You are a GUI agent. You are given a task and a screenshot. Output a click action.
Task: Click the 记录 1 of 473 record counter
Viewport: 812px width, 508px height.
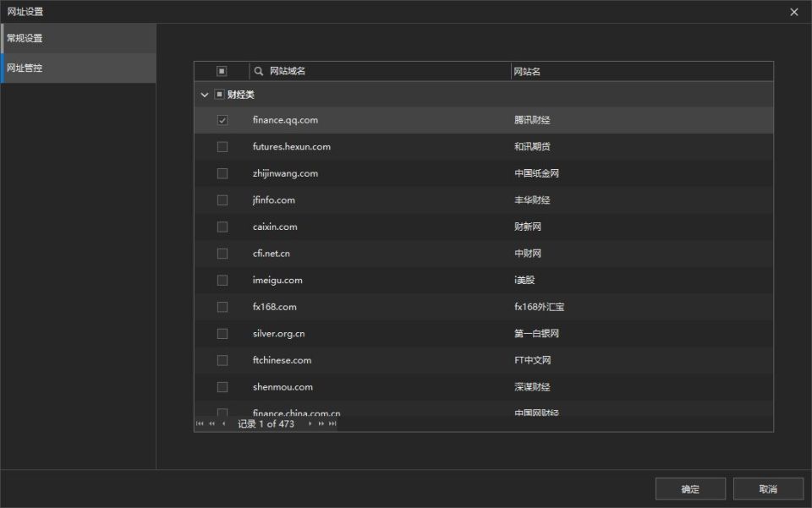point(266,423)
